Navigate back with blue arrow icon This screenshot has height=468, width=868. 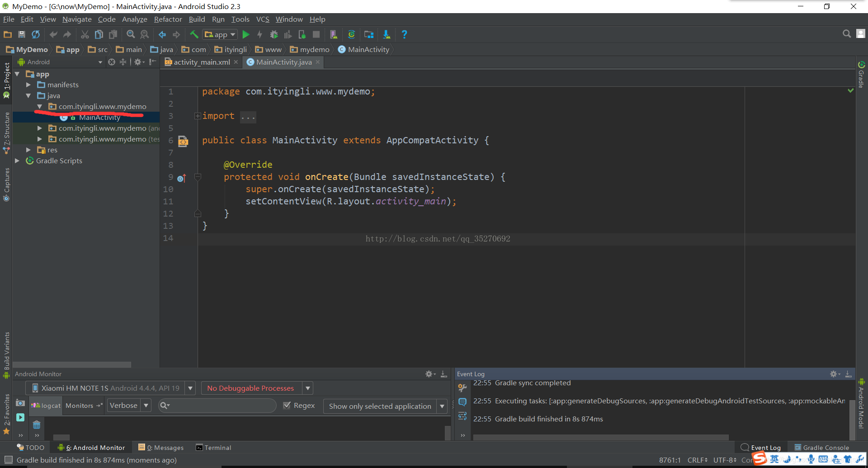[x=162, y=34]
